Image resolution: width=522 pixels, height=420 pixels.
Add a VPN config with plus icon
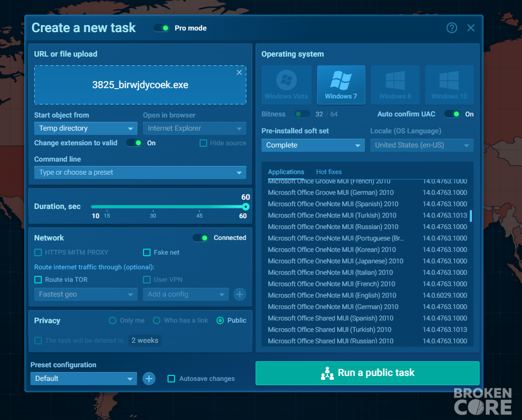(x=240, y=294)
